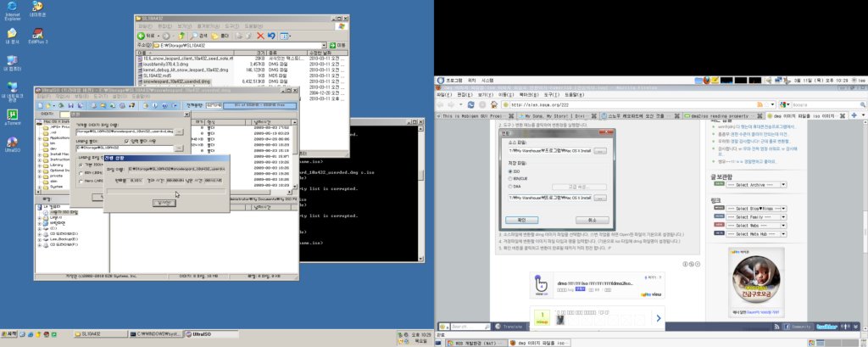Open the UltraISO desktop icon
The width and height of the screenshot is (868, 347).
(x=12, y=144)
